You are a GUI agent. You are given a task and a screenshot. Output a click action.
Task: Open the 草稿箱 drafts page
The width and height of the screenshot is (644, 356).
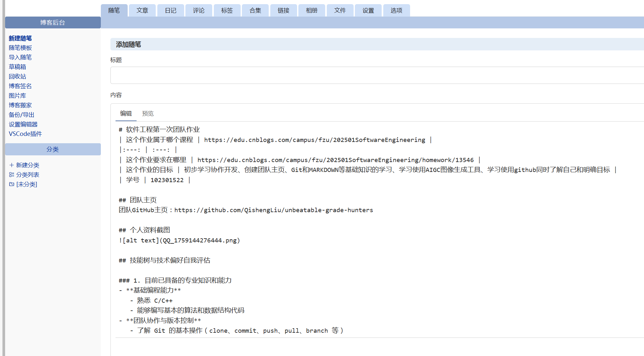pos(18,67)
